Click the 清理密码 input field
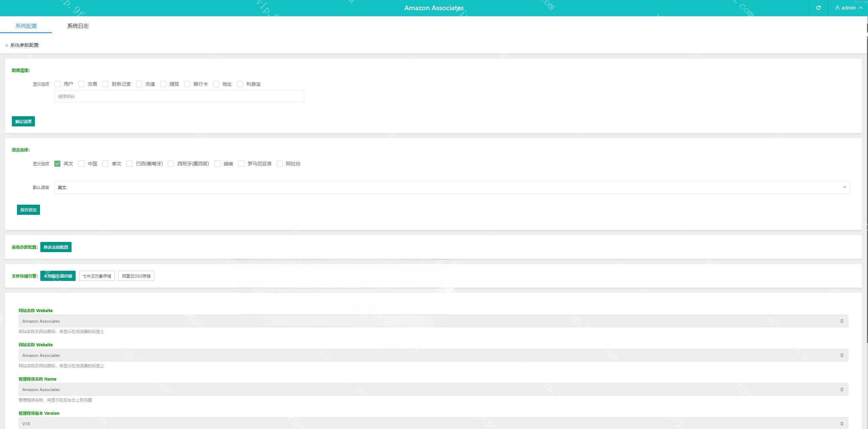This screenshot has height=429, width=868. click(179, 96)
